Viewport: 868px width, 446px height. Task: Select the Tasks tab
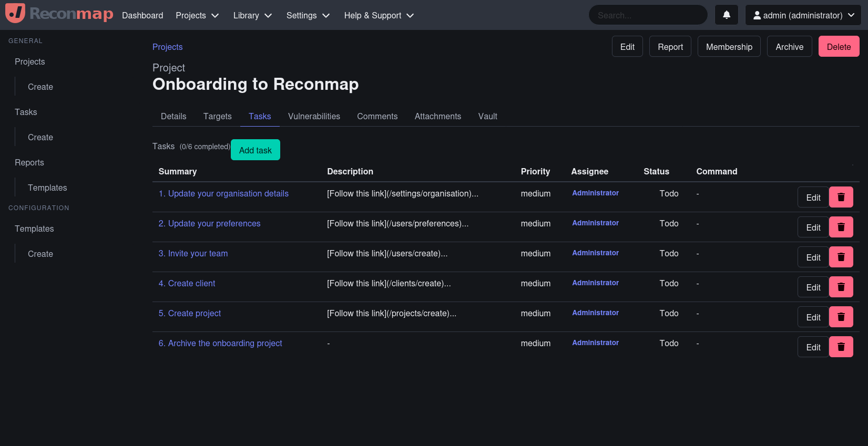(260, 116)
